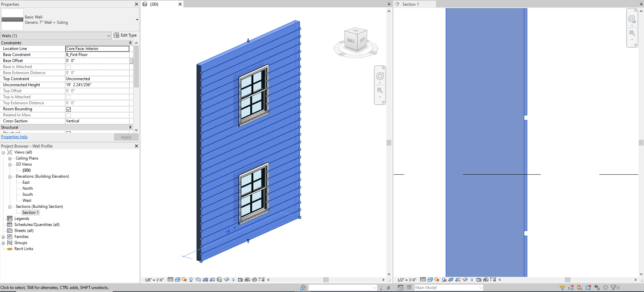Click 2D navigation wheel in Section 1 view
This screenshot has height=292, width=644.
(632, 19)
